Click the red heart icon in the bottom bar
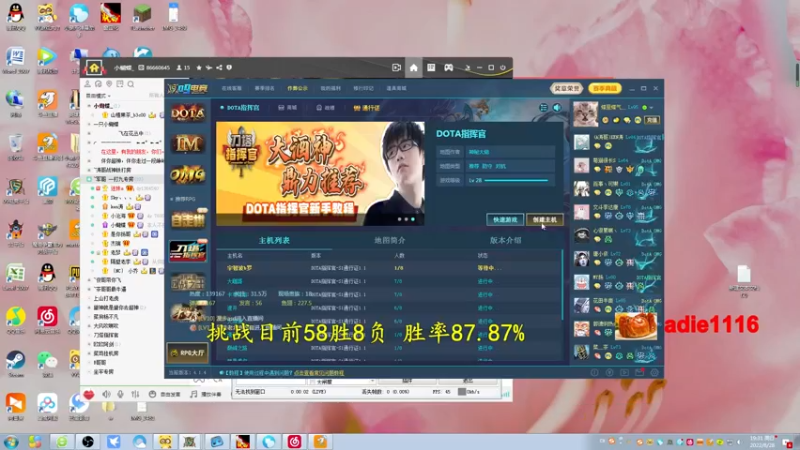800x450 pixels. [89, 394]
